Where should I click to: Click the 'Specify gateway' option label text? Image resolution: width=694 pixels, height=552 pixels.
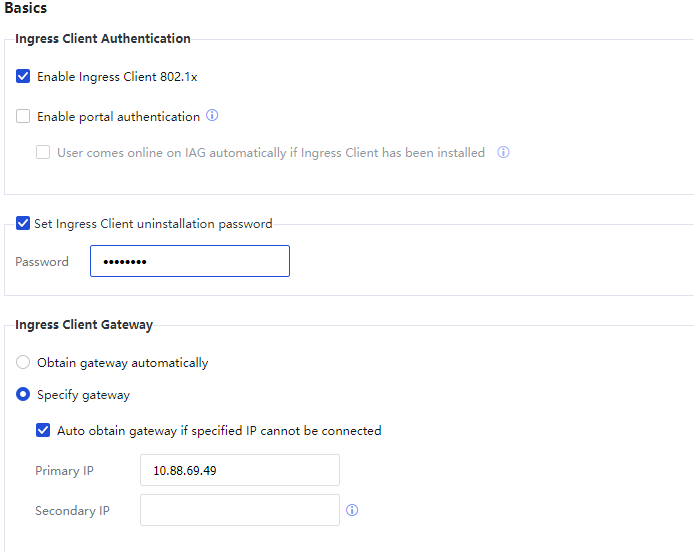coord(83,395)
